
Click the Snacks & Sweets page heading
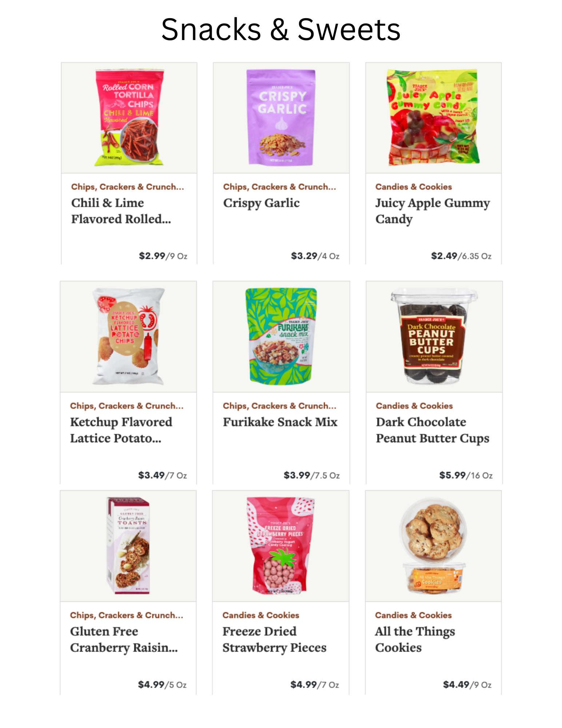coord(281,29)
